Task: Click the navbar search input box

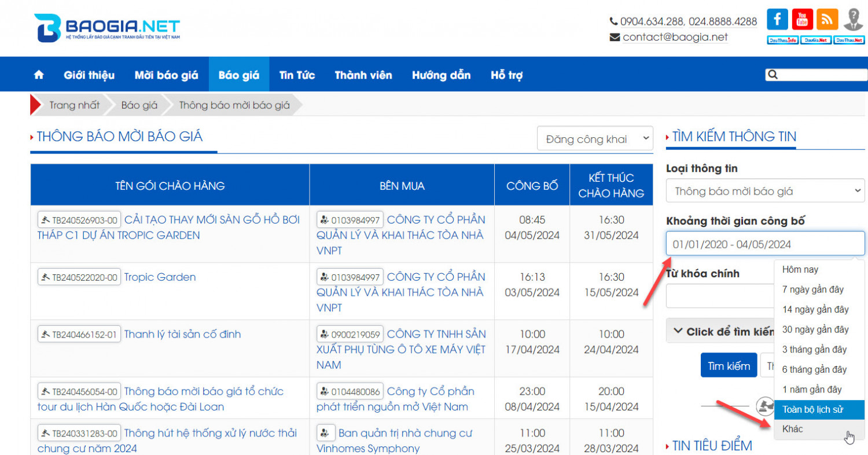Action: (816, 75)
